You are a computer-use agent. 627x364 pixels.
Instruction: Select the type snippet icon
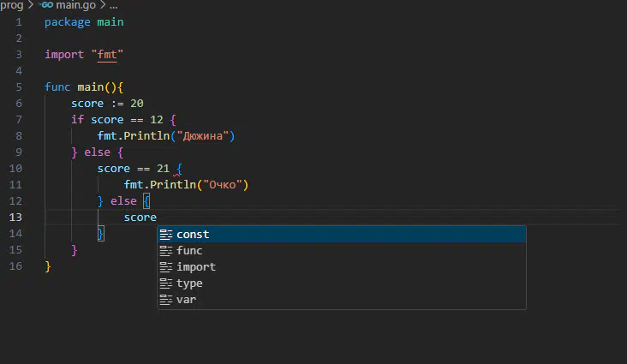[x=166, y=283]
